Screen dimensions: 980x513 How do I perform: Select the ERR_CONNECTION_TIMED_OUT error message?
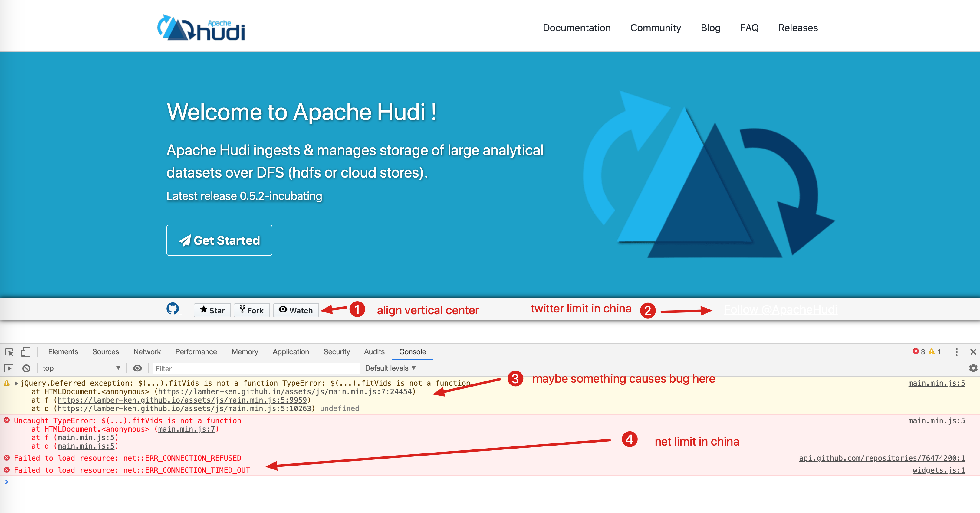132,470
